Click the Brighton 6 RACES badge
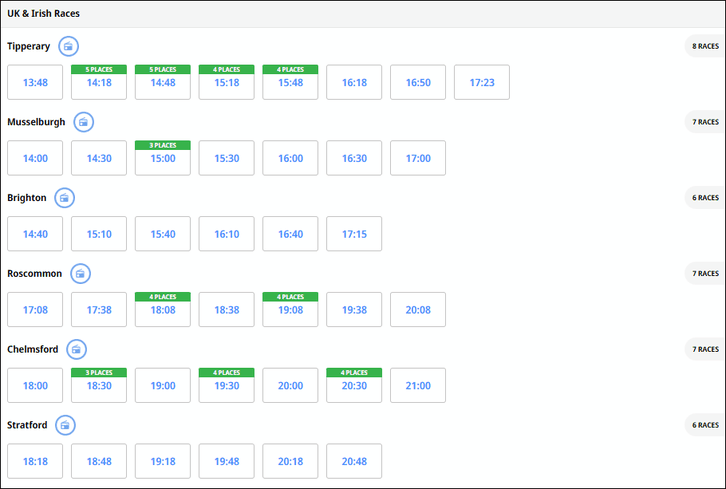This screenshot has height=489, width=726. [x=705, y=198]
